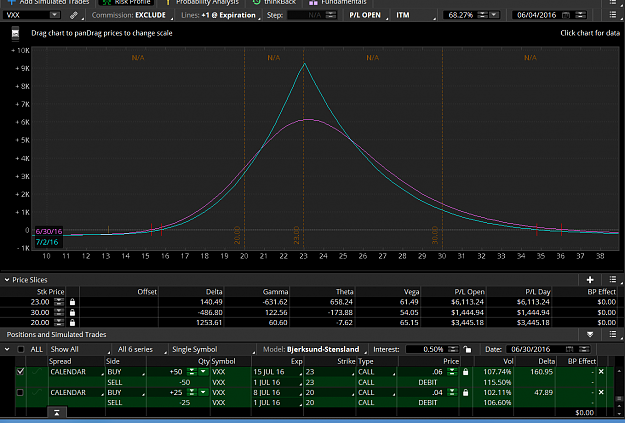Open dropdown arrow next to +25 quantity
Image resolution: width=625 pixels, height=423 pixels.
click(x=203, y=392)
